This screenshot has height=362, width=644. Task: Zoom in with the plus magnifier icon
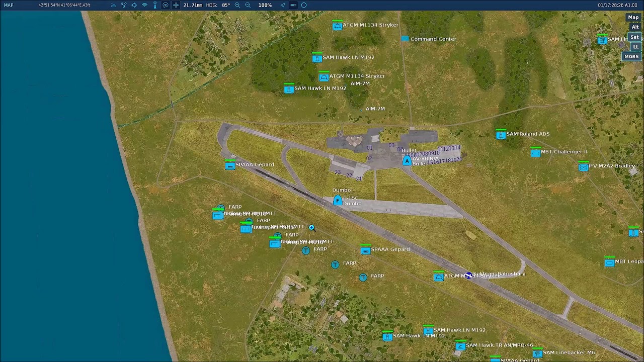pos(237,5)
